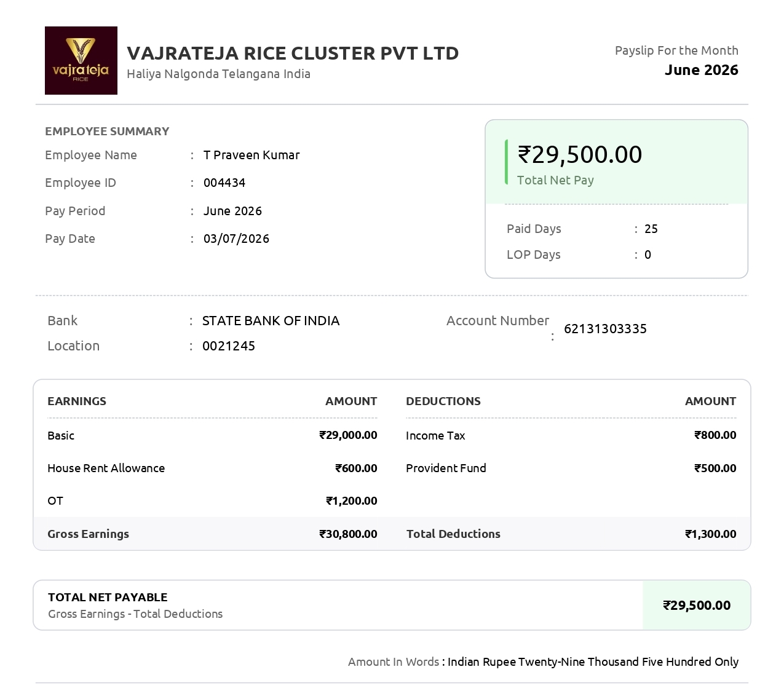Click the employee ID 004434
The image size is (784, 699).
(x=224, y=183)
